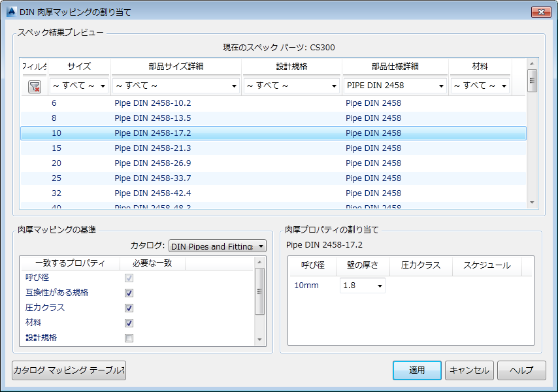Select row Pipe DIN 2458-17.2

(273, 133)
